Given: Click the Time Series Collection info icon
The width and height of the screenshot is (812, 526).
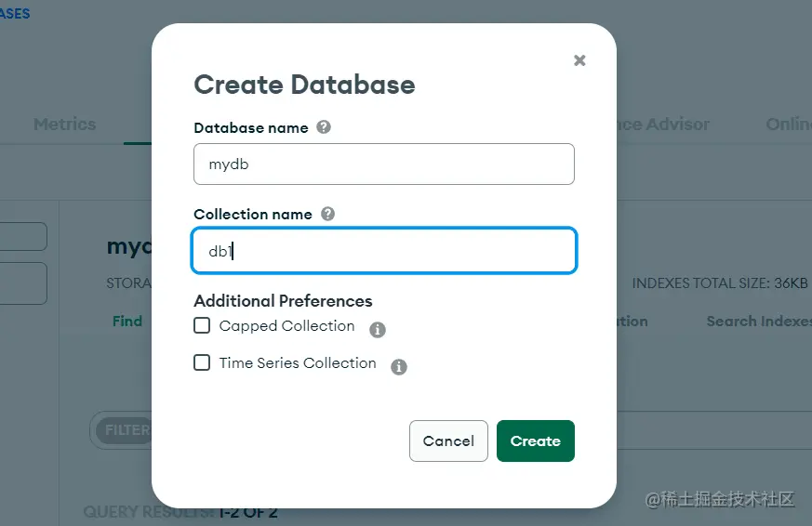Looking at the screenshot, I should (x=398, y=366).
